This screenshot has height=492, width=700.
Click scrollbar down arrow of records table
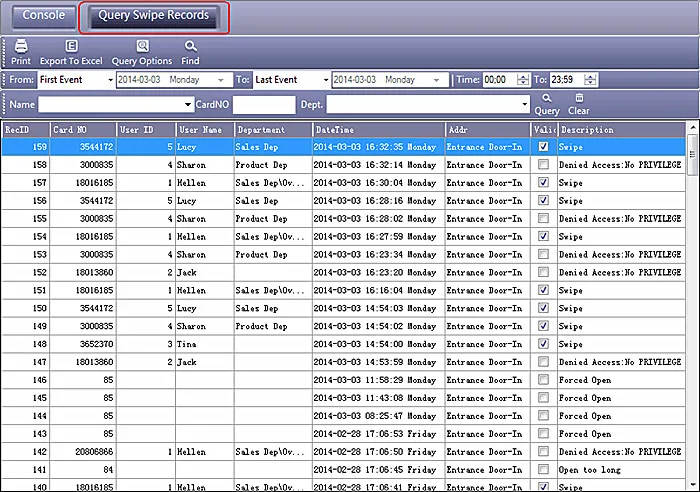click(692, 484)
